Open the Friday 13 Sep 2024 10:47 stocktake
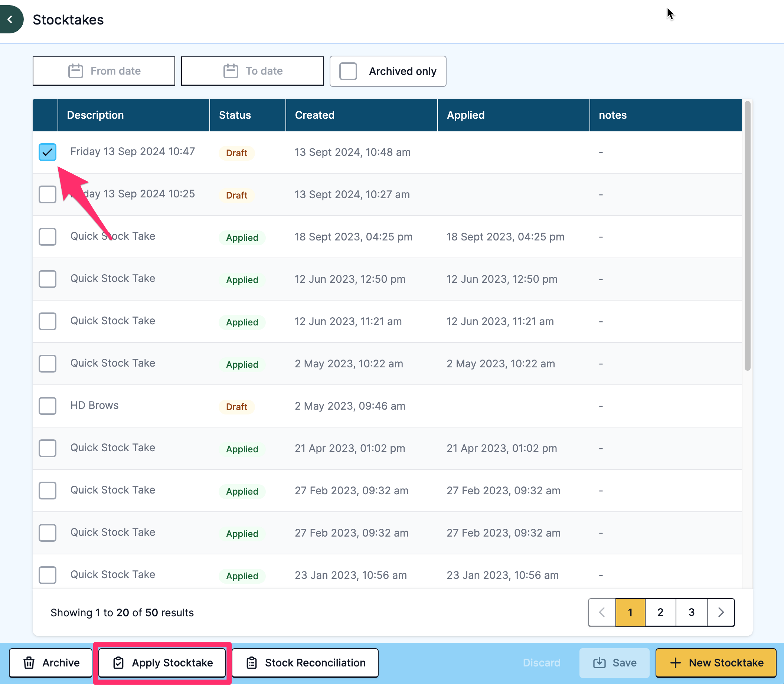The width and height of the screenshot is (784, 685). coord(132,152)
